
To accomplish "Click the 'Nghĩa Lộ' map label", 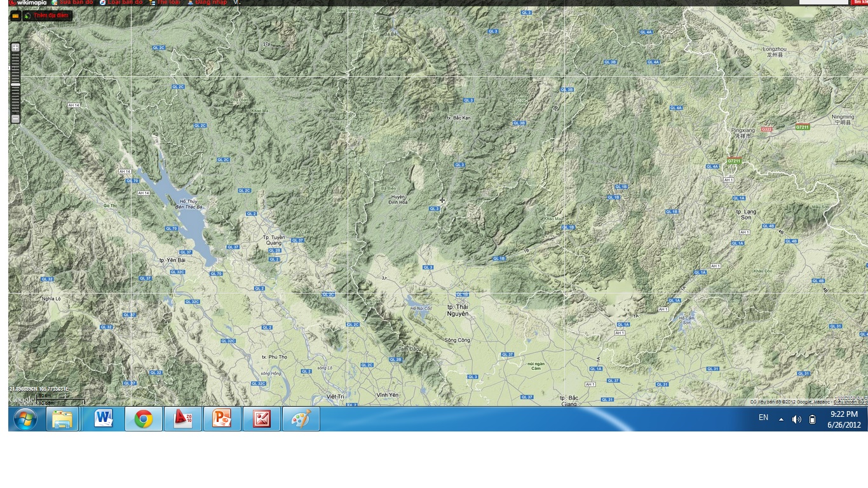I will pos(51,298).
